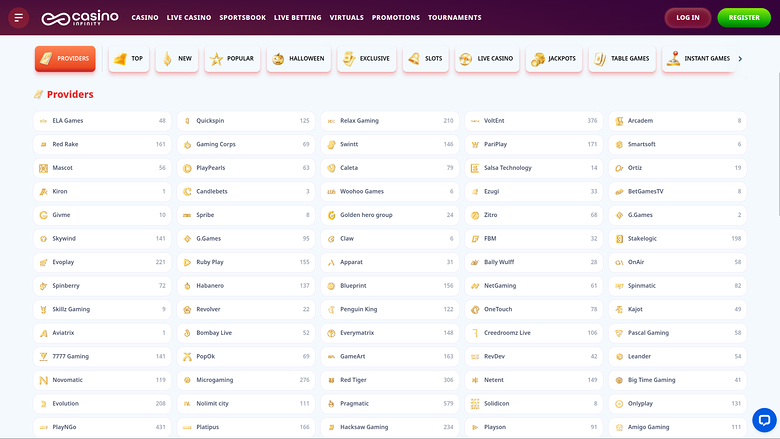780x439 pixels.
Task: Click the Popular star category icon
Action: [215, 59]
